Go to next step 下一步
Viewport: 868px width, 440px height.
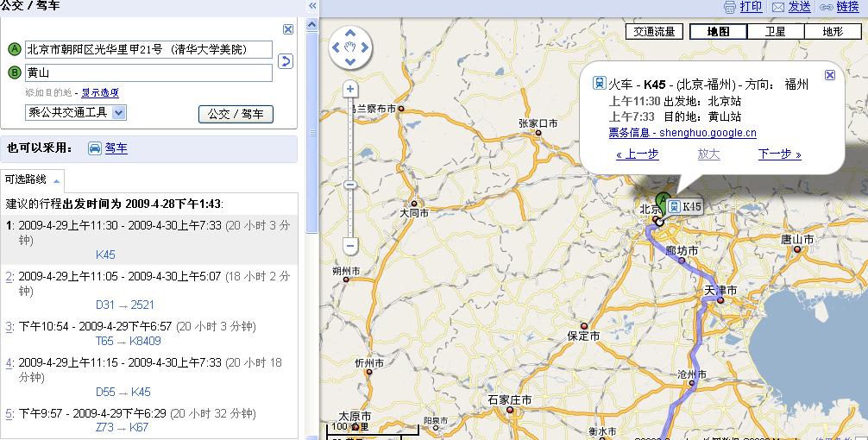(x=779, y=154)
